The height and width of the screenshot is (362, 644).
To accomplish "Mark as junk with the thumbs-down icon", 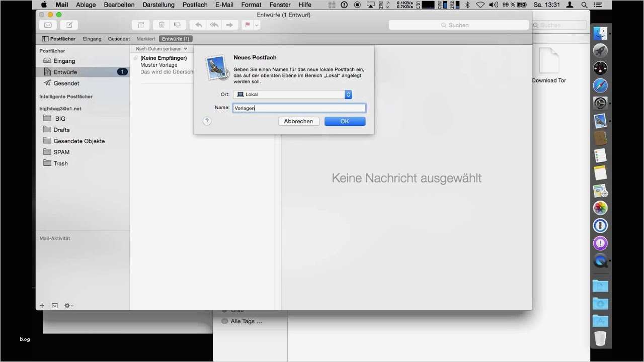I will point(177,25).
